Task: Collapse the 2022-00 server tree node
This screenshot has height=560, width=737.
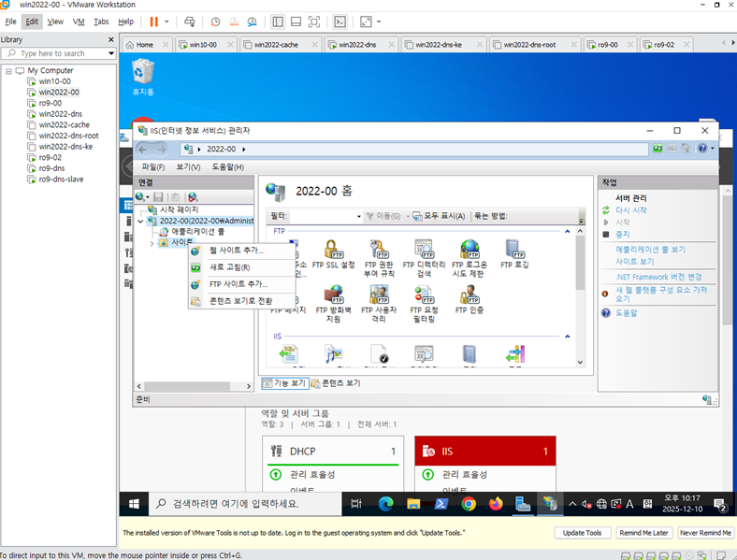Action: (x=140, y=221)
